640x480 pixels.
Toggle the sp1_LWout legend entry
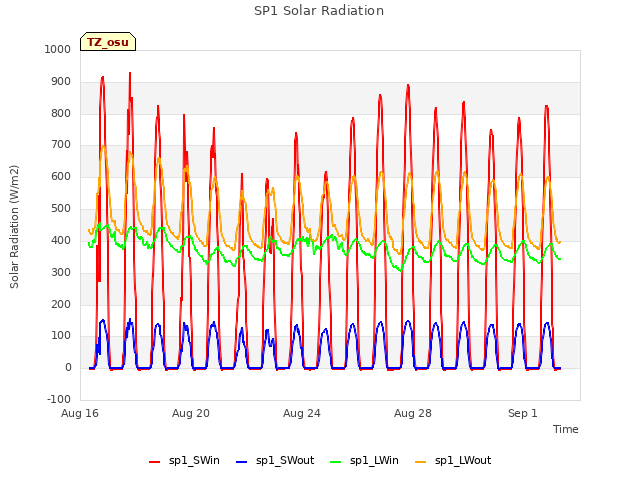click(453, 461)
